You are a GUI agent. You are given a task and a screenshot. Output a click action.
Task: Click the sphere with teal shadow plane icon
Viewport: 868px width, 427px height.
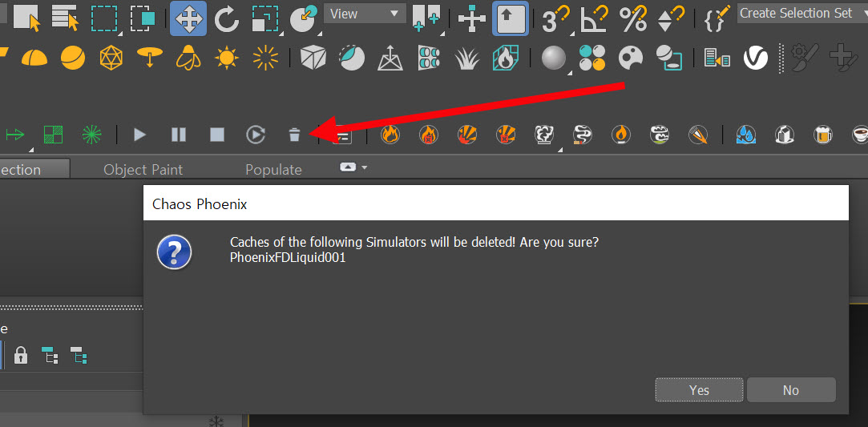(668, 58)
